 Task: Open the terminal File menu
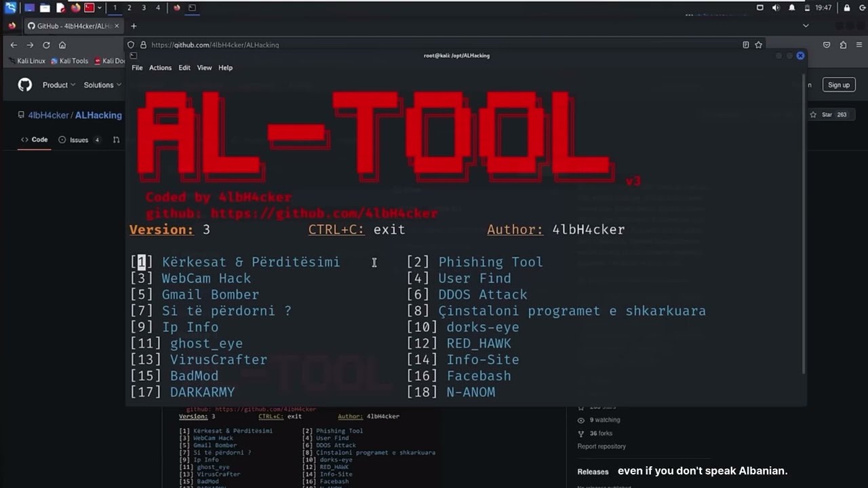click(137, 68)
